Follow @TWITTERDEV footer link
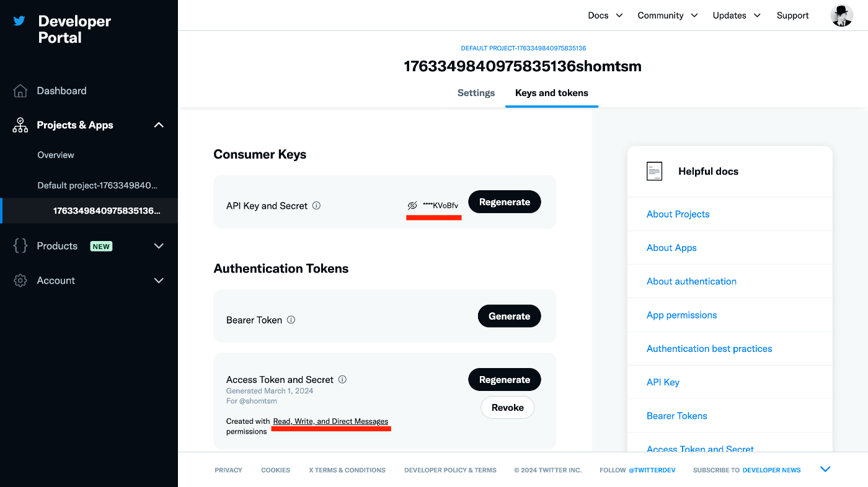The height and width of the screenshot is (487, 868). click(x=652, y=470)
